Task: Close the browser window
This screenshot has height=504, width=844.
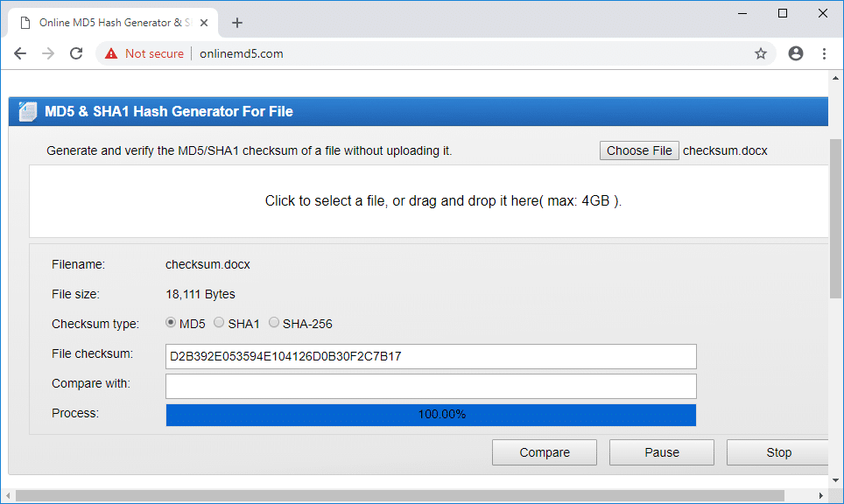Action: 822,13
